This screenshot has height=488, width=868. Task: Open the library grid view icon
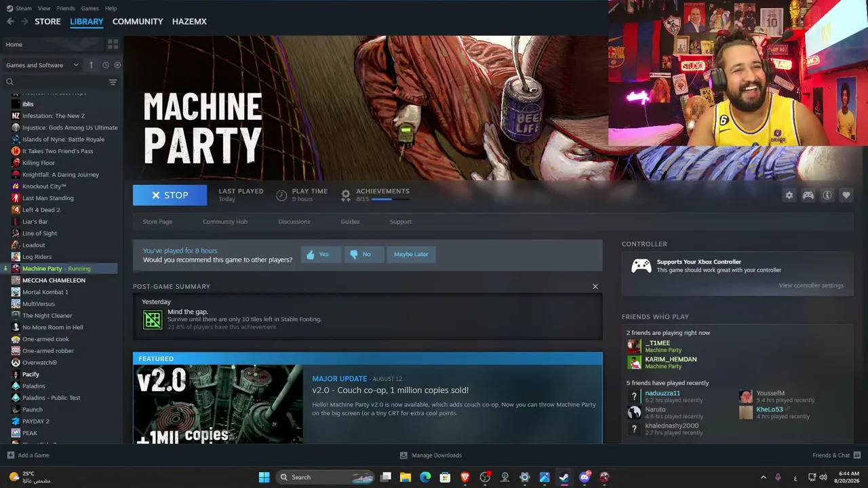(113, 44)
